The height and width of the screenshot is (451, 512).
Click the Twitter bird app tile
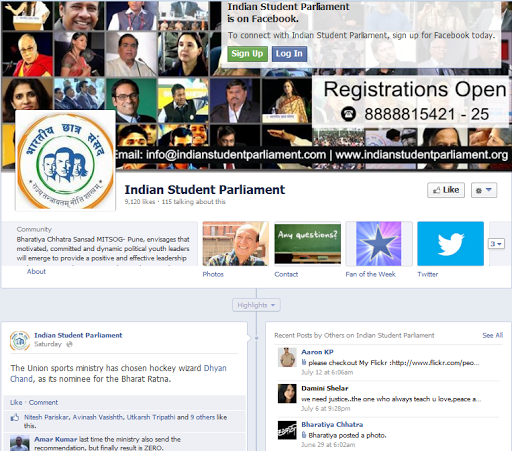[x=450, y=244]
